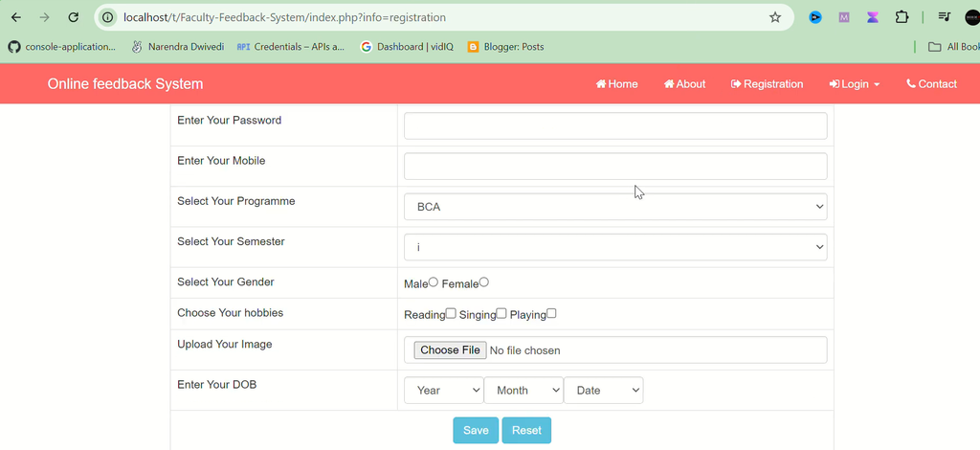Click the Save button
Image resolution: width=980 pixels, height=450 pixels.
(x=476, y=430)
